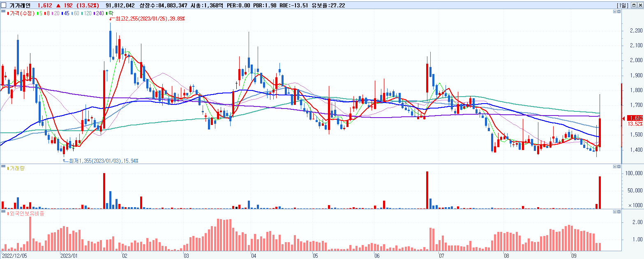The height and width of the screenshot is (259, 644).
Task: Click the 2,000 price axis label
Action: click(637, 60)
